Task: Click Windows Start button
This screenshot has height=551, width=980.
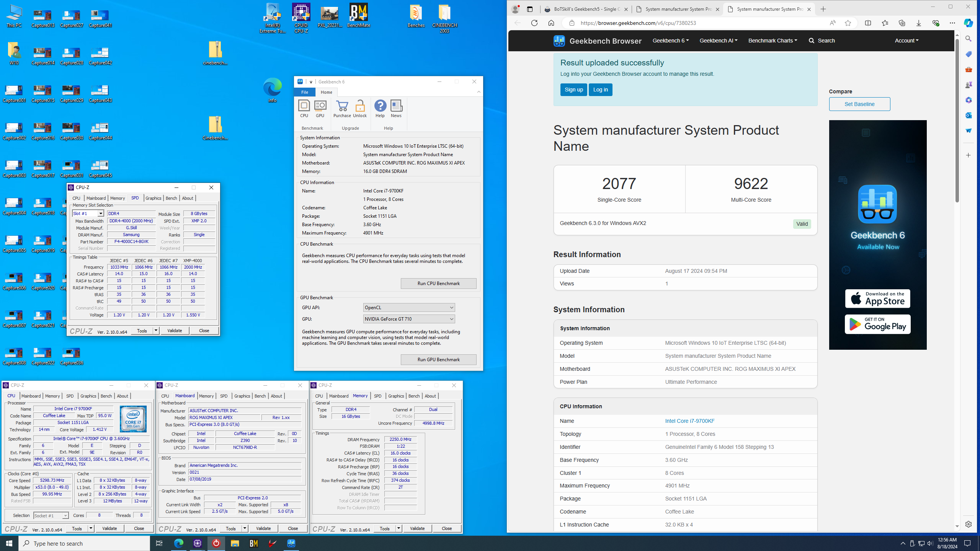Action: click(9, 543)
